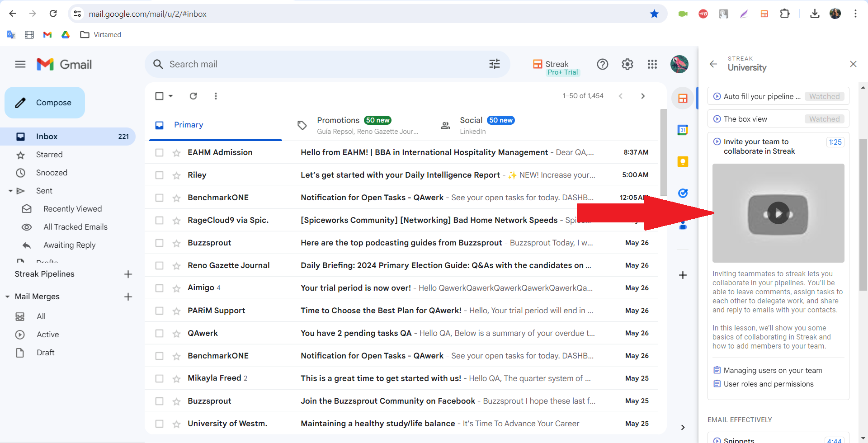The width and height of the screenshot is (868, 443).
Task: Star the PARiM Support email
Action: [176, 311]
